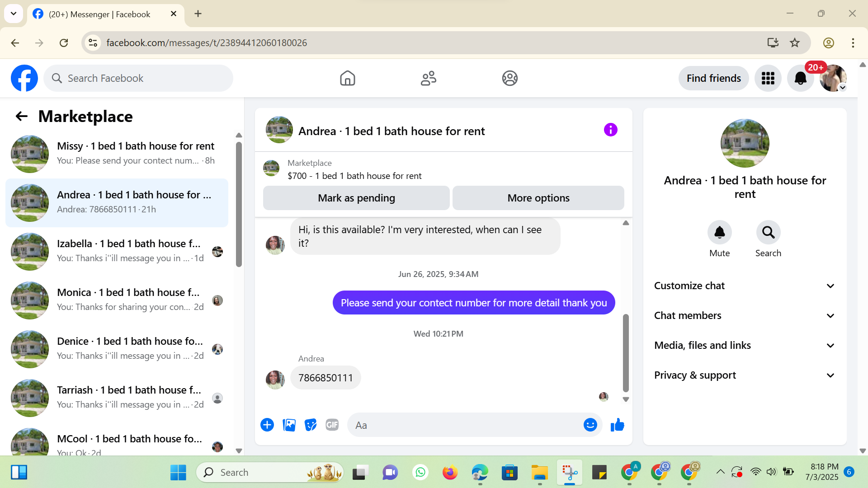The width and height of the screenshot is (868, 488).
Task: Click More options button
Action: 538,198
